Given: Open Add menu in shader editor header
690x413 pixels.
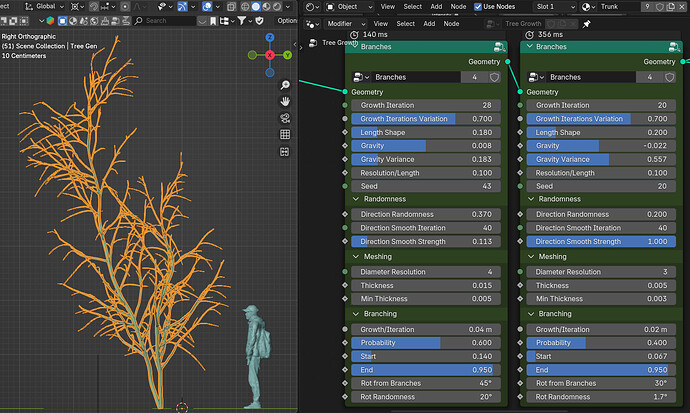Looking at the screenshot, I should [x=436, y=7].
